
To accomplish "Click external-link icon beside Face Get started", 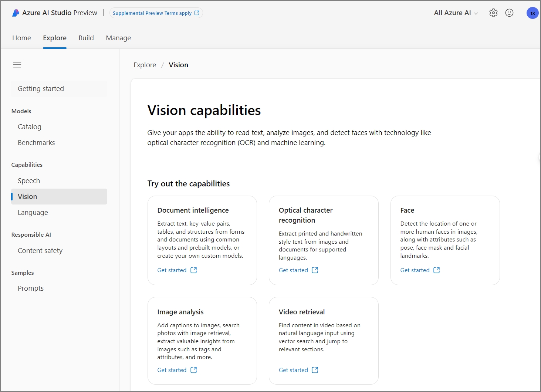I will (436, 270).
